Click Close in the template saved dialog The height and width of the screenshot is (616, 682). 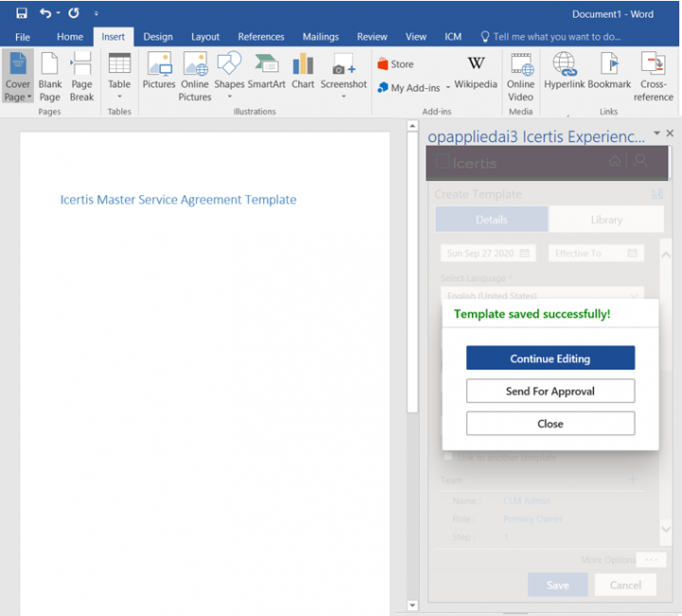coord(550,424)
